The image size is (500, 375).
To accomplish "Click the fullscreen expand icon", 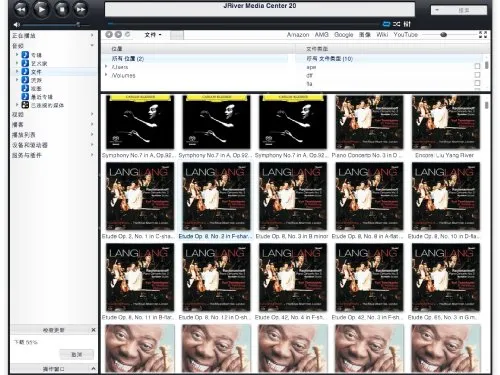I will (x=483, y=34).
